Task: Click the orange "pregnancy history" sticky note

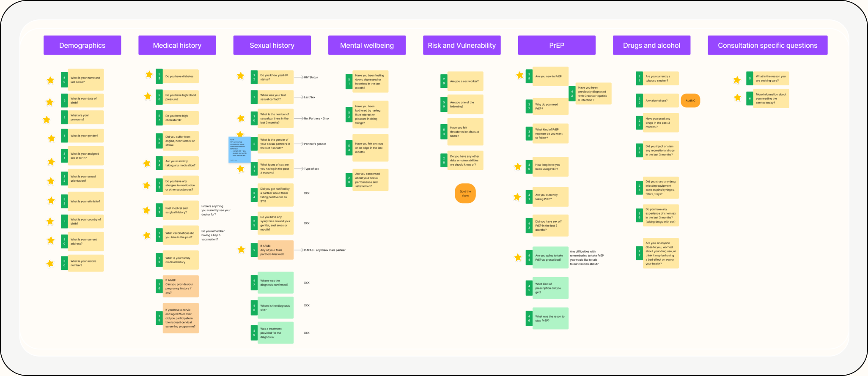Action: click(x=181, y=286)
